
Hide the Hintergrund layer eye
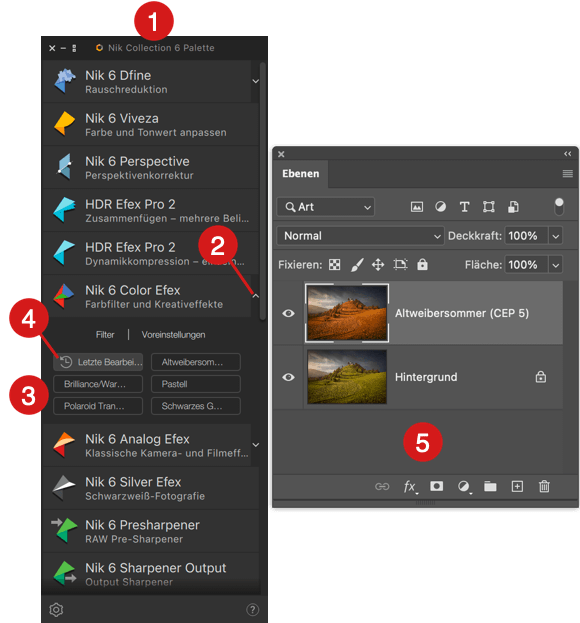pos(288,377)
